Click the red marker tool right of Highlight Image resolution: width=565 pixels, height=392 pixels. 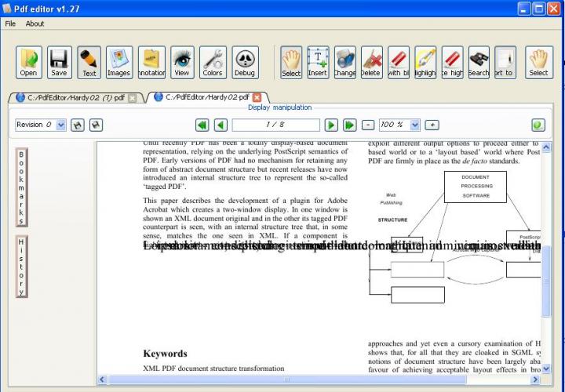coord(452,62)
